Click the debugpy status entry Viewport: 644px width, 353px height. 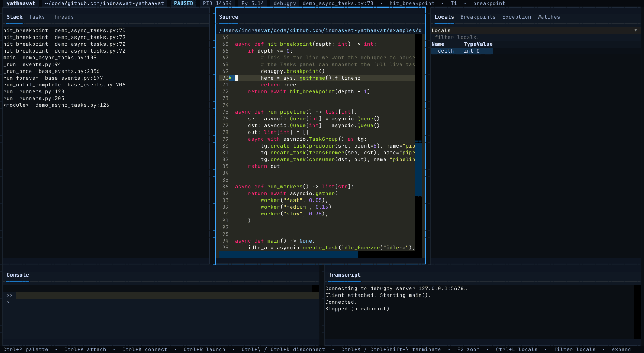tap(285, 3)
